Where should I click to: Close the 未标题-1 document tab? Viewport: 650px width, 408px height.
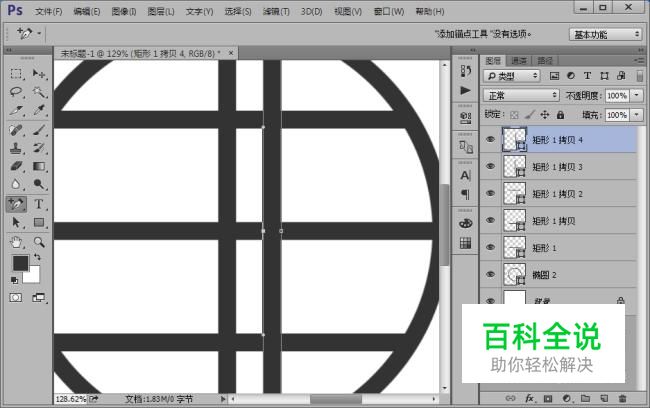pyautogui.click(x=231, y=53)
